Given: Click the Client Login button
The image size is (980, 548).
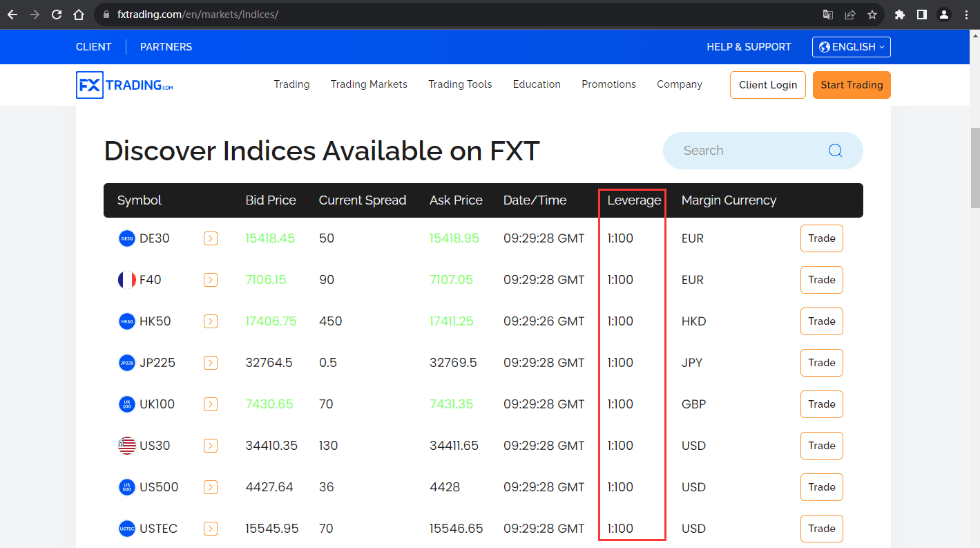Looking at the screenshot, I should [x=768, y=85].
